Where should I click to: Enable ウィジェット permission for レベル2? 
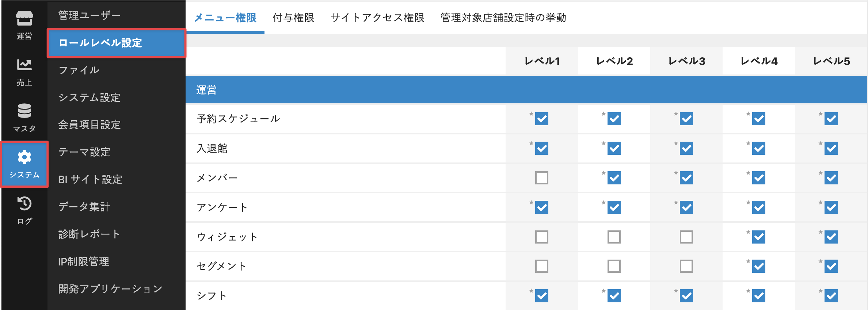click(614, 237)
